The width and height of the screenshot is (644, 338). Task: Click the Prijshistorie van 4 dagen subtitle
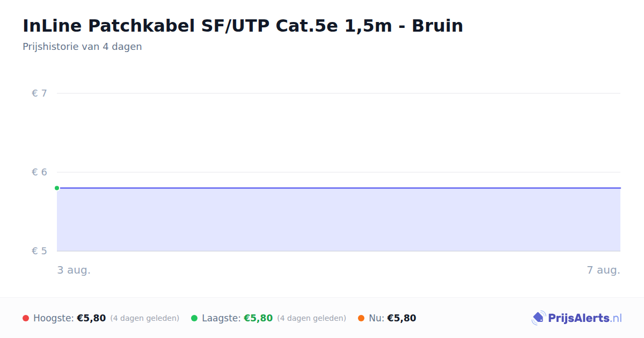[82, 47]
